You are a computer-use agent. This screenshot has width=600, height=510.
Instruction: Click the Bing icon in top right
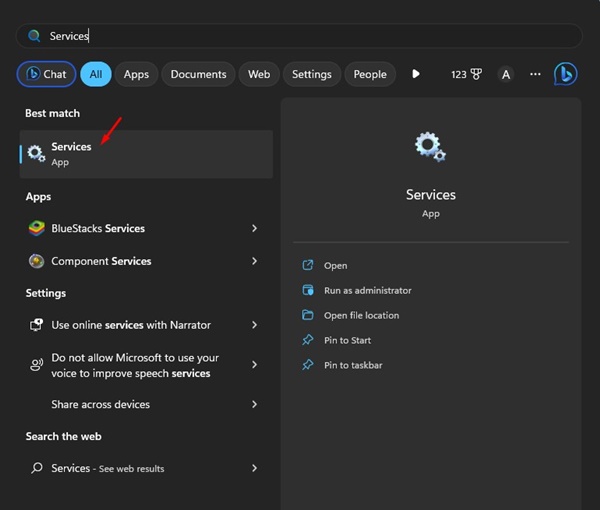[566, 74]
